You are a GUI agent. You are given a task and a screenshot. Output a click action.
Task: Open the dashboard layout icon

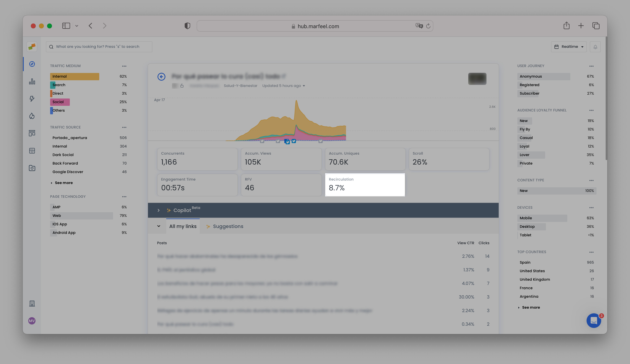[x=32, y=133]
